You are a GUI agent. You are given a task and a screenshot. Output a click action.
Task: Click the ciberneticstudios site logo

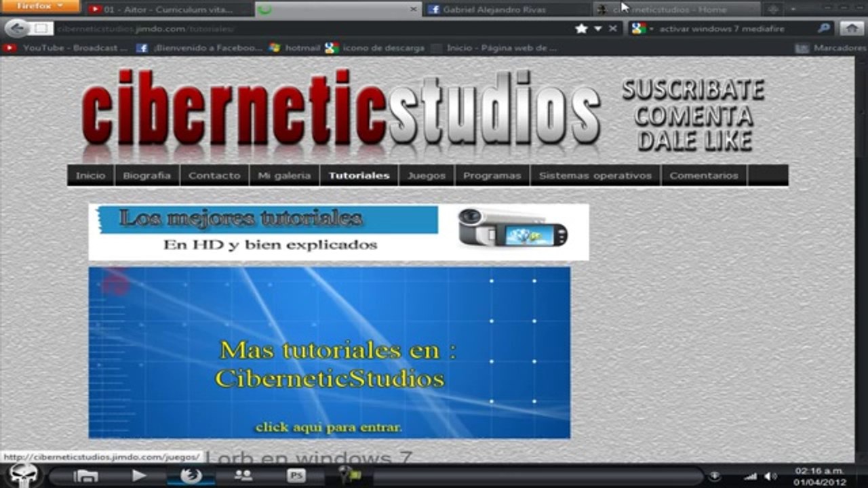tap(340, 112)
